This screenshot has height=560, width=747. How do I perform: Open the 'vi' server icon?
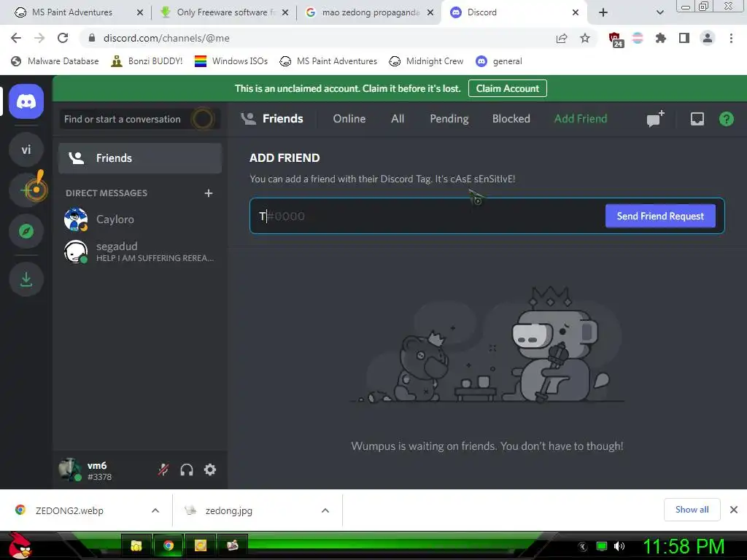(x=26, y=149)
